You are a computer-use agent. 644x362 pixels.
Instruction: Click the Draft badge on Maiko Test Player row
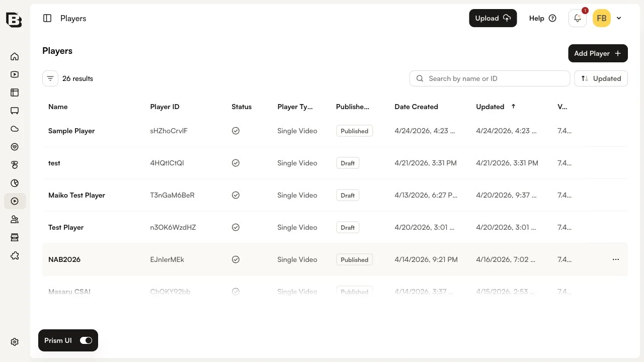coord(348,195)
